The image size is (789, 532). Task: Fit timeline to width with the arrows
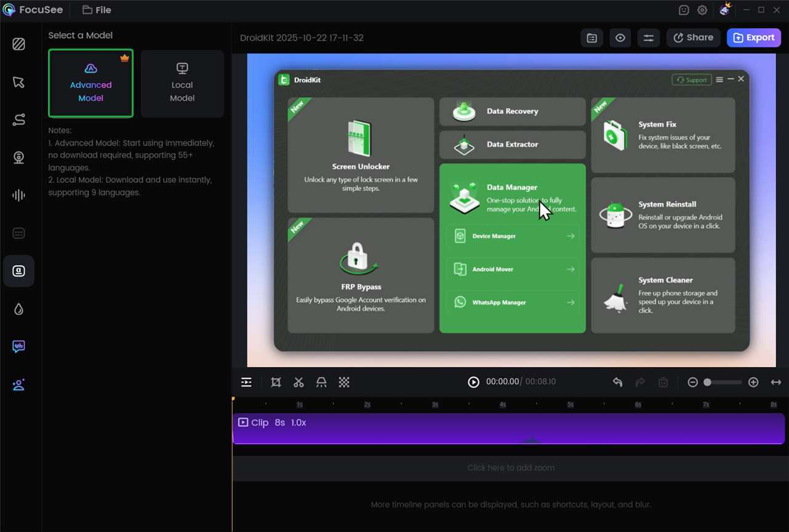[776, 383]
